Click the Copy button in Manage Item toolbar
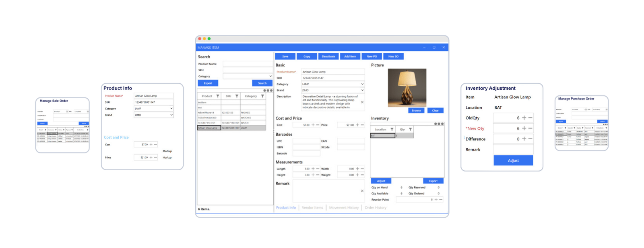The image size is (644, 248). 307,56
